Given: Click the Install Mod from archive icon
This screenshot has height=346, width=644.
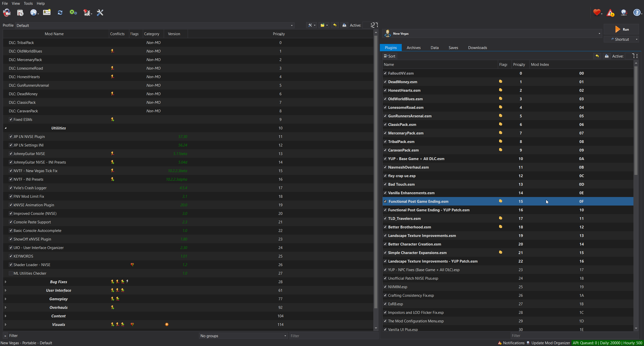Looking at the screenshot, I should point(20,13).
